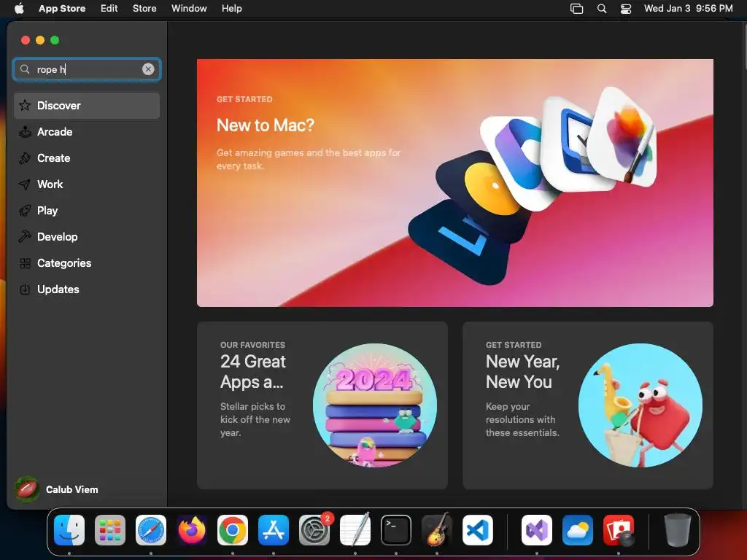Open the Arcade section
The image size is (747, 560).
click(87, 132)
